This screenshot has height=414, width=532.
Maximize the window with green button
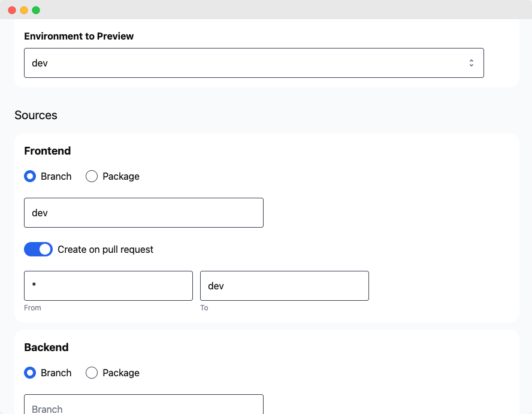tap(36, 10)
